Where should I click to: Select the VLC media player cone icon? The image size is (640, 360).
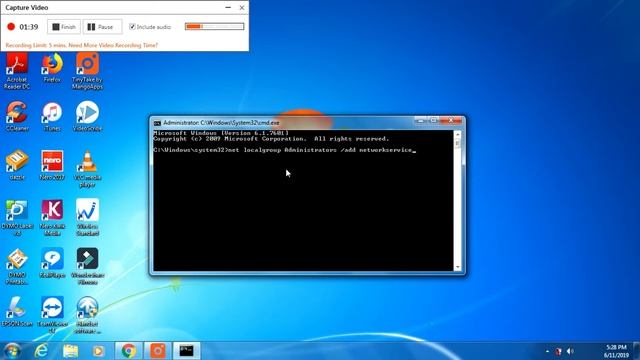coord(87,168)
